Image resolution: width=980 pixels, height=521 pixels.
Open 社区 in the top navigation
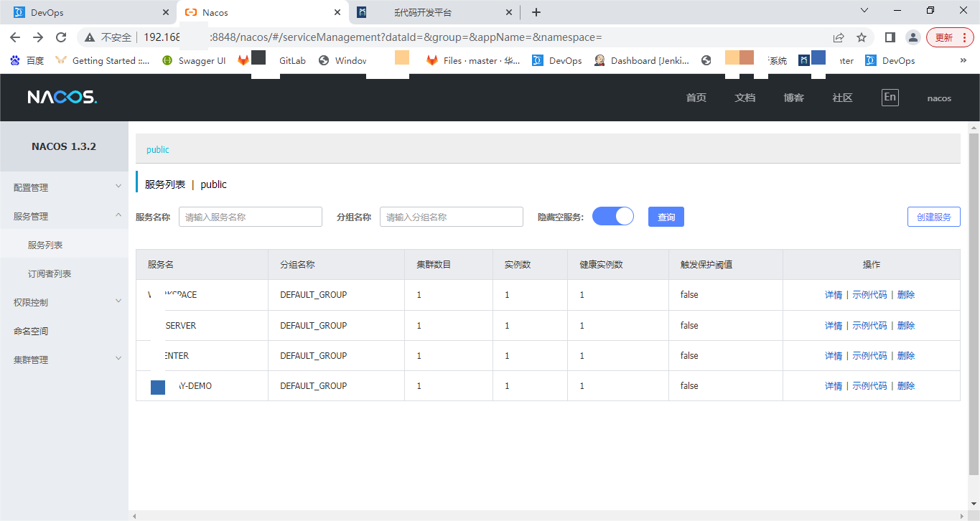(x=843, y=98)
